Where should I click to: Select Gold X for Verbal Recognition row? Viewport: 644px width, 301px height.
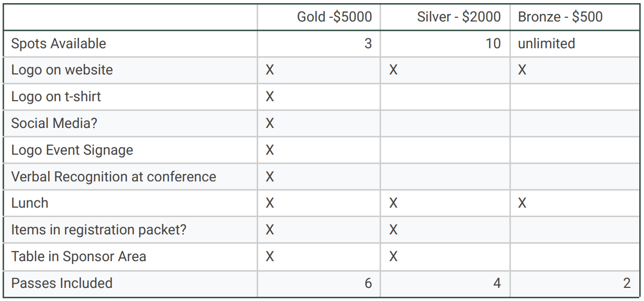pos(270,177)
